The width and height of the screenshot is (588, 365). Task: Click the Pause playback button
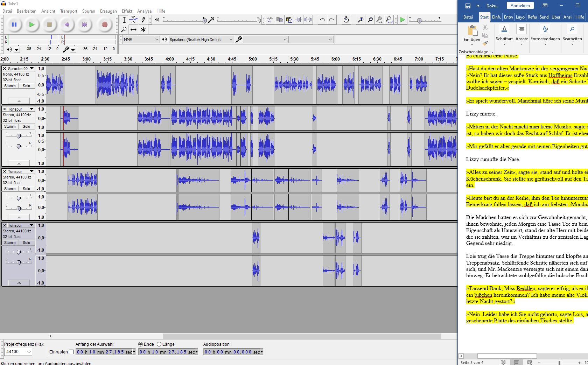pos(14,24)
